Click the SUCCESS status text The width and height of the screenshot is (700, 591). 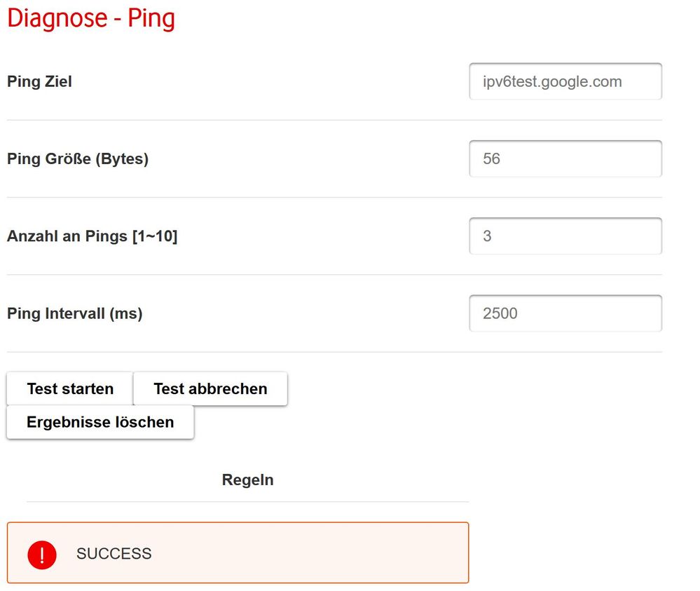pyautogui.click(x=114, y=554)
